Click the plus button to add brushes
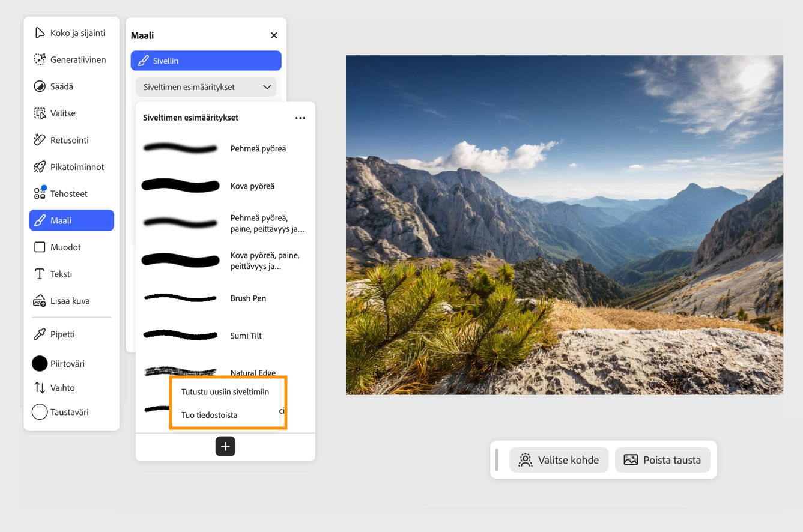This screenshot has width=803, height=532. (x=225, y=446)
